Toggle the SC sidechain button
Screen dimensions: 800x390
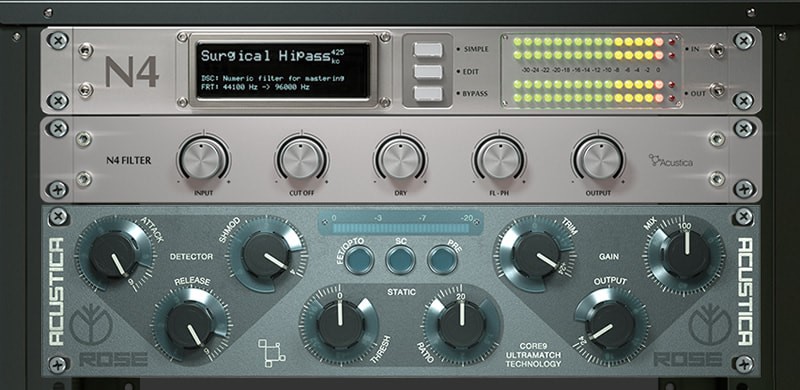tap(401, 259)
